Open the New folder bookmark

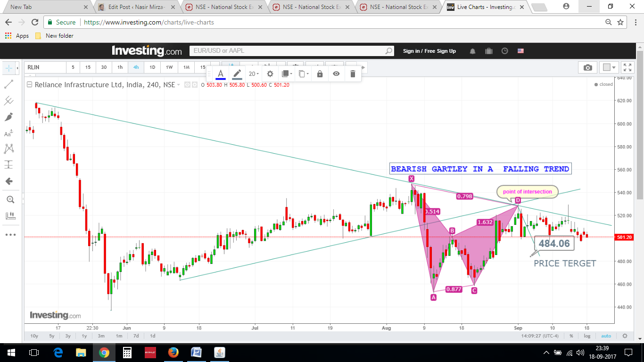(x=54, y=36)
